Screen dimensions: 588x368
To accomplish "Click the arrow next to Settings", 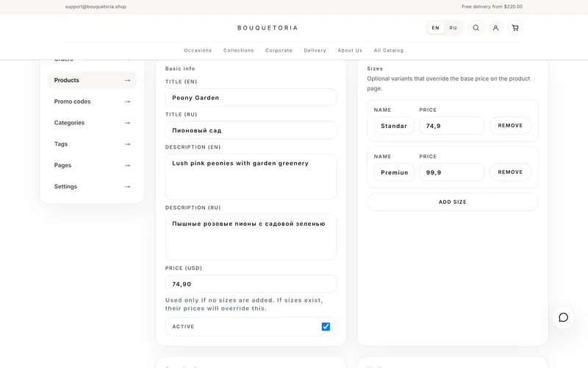I will click(127, 187).
